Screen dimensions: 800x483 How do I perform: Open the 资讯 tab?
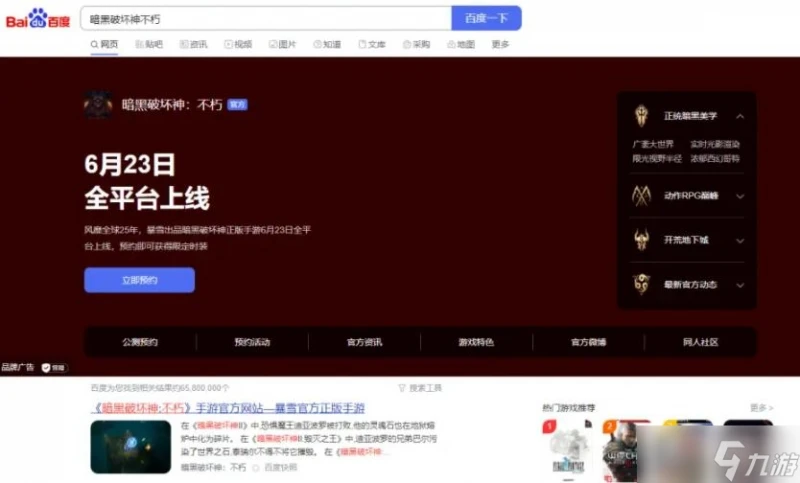point(193,44)
